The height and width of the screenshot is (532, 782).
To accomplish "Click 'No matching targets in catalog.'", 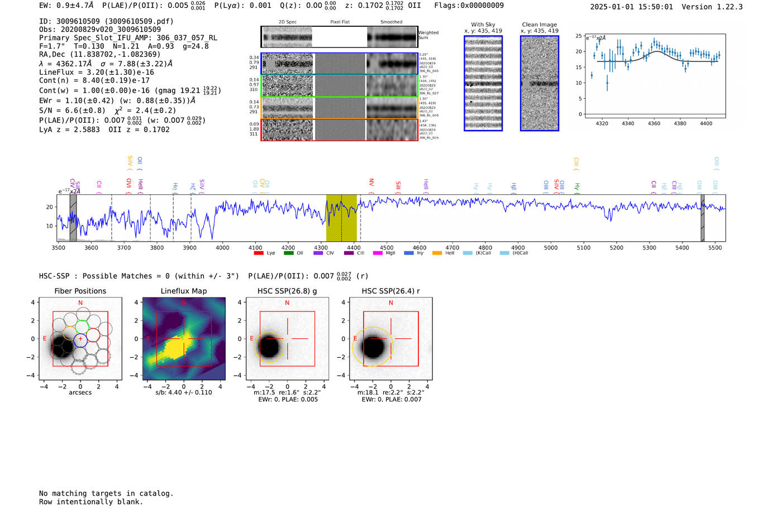I will (106, 493).
